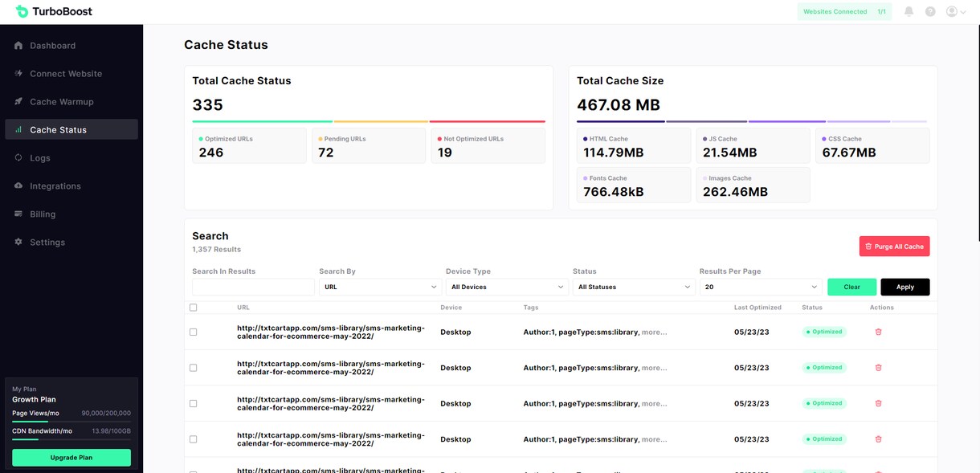Click the Cache Warmup rocket icon
This screenshot has height=473, width=980.
18,102
